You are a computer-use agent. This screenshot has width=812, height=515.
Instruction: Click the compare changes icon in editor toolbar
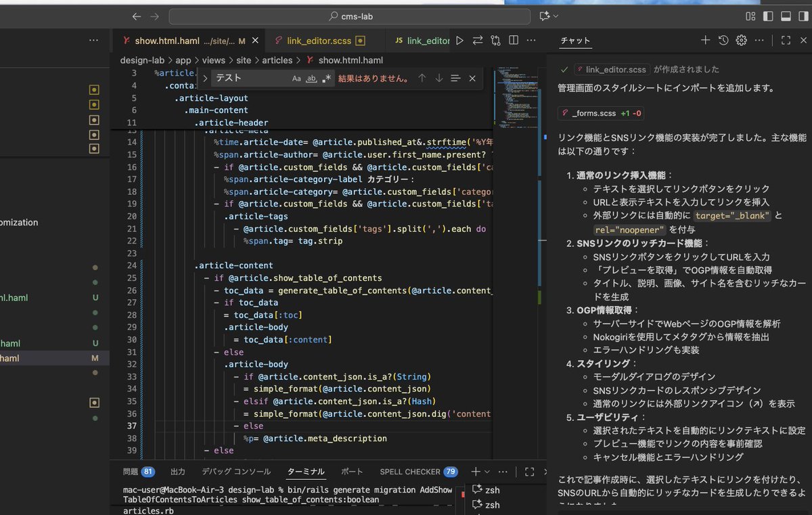pyautogui.click(x=496, y=41)
